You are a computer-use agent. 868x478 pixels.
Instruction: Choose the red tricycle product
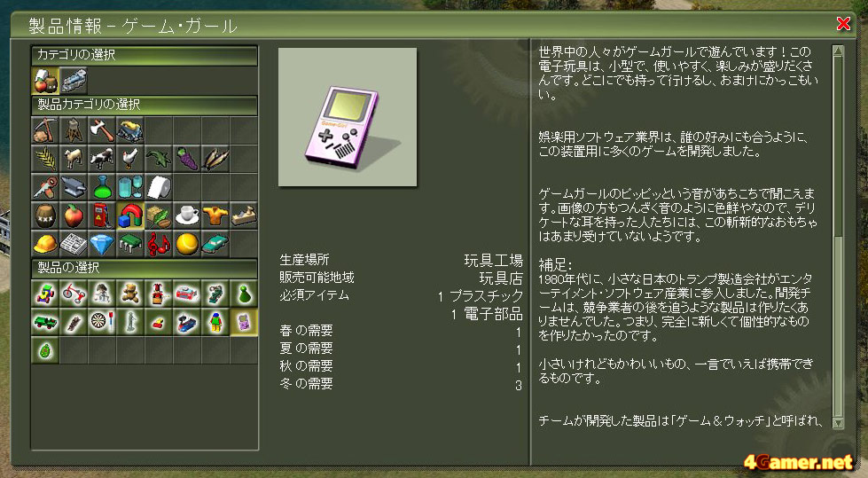tap(73, 294)
